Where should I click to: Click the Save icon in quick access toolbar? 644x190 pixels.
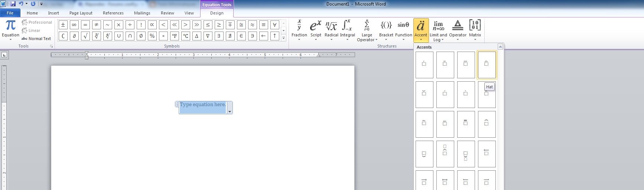13,4
